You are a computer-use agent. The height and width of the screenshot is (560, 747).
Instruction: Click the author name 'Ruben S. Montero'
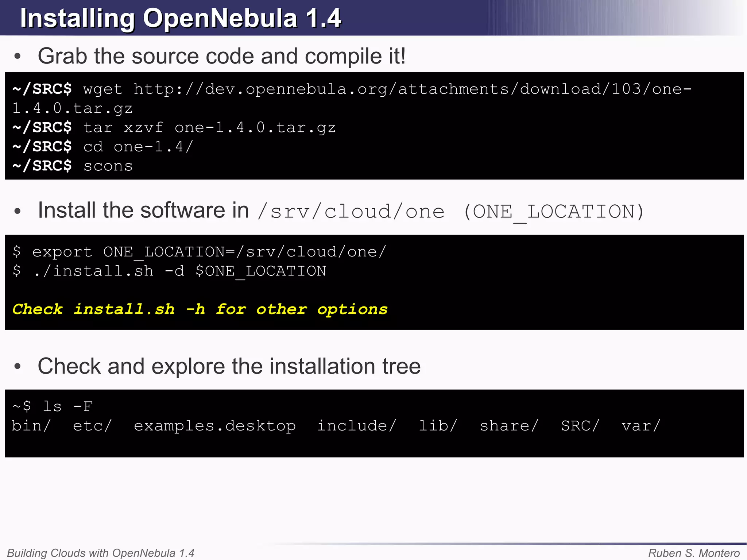point(694,553)
